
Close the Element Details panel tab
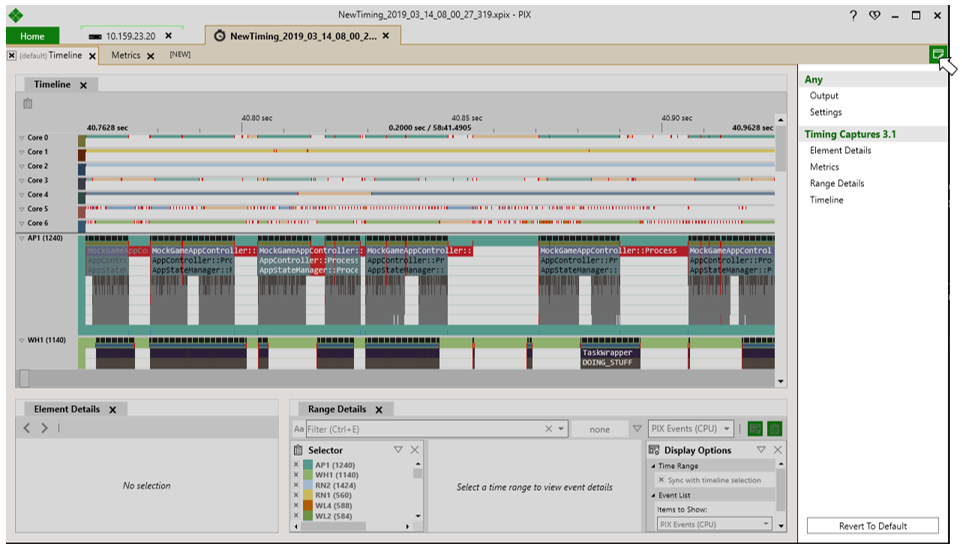pos(113,410)
